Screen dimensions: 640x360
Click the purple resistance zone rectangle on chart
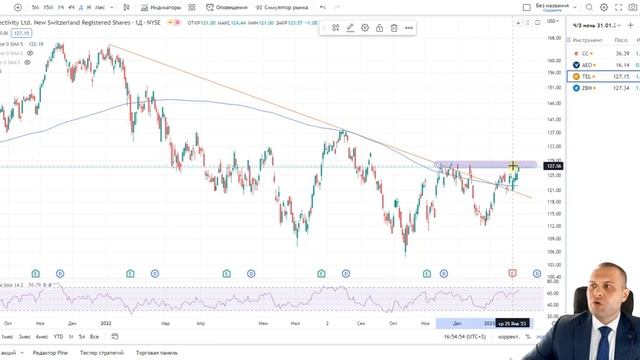[x=485, y=164]
